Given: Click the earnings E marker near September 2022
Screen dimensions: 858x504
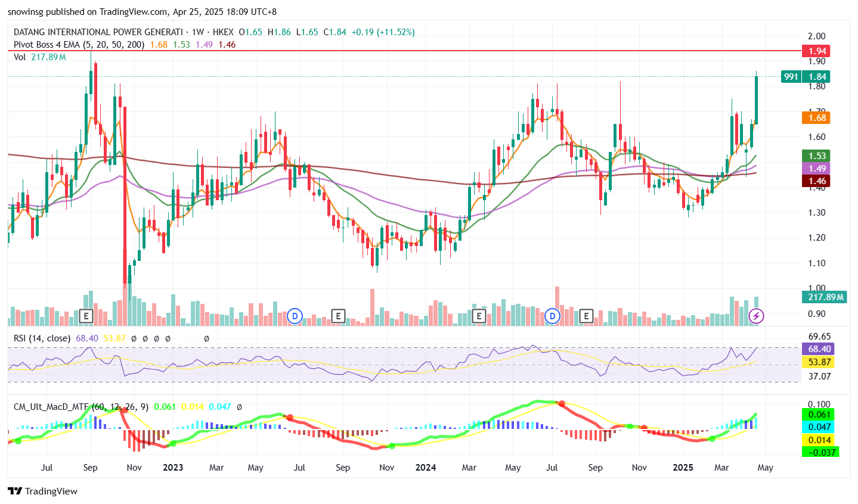Looking at the screenshot, I should [x=86, y=316].
